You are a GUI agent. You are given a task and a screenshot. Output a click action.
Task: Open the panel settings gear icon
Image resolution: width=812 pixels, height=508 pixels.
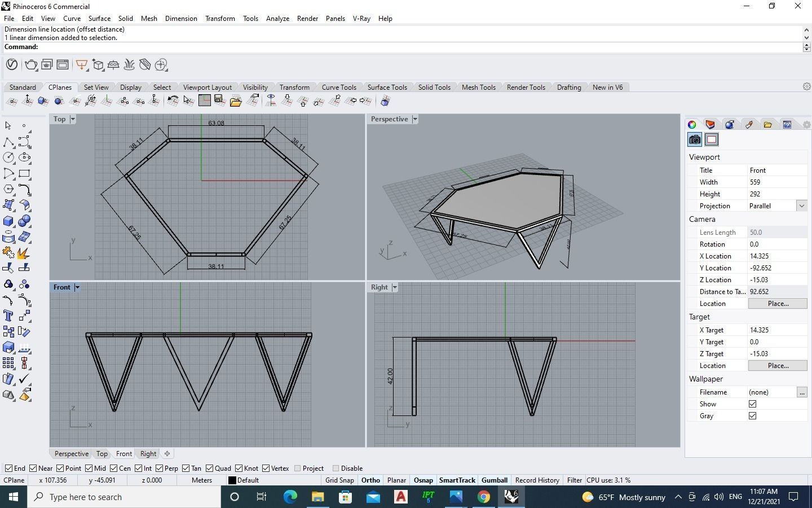[806, 125]
